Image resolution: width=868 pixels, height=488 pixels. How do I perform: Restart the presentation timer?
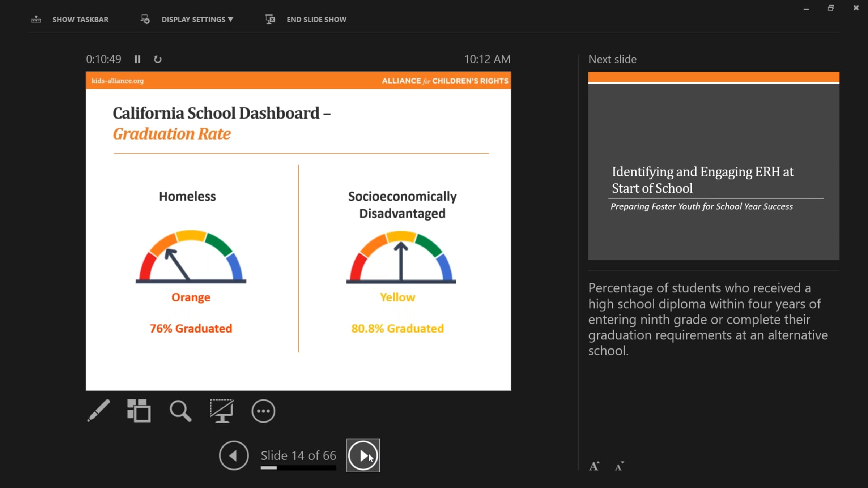click(x=158, y=59)
